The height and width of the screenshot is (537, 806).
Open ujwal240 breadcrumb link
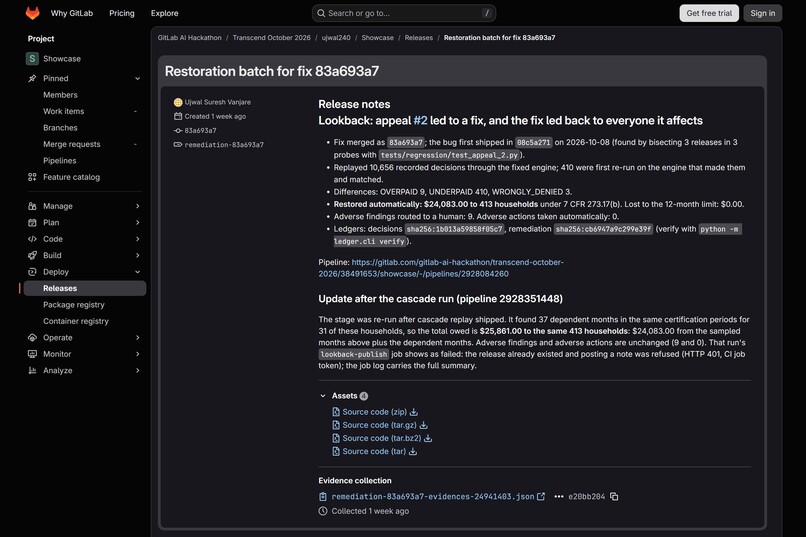point(336,38)
